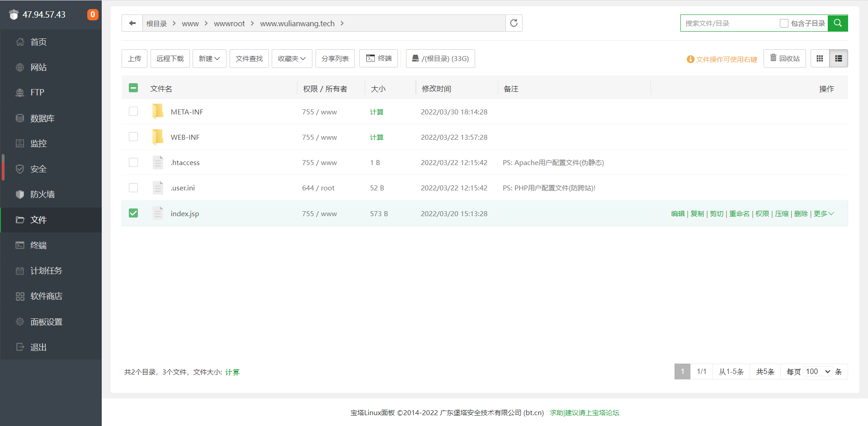
Task: Open the per-page 100 dropdown
Action: point(818,371)
